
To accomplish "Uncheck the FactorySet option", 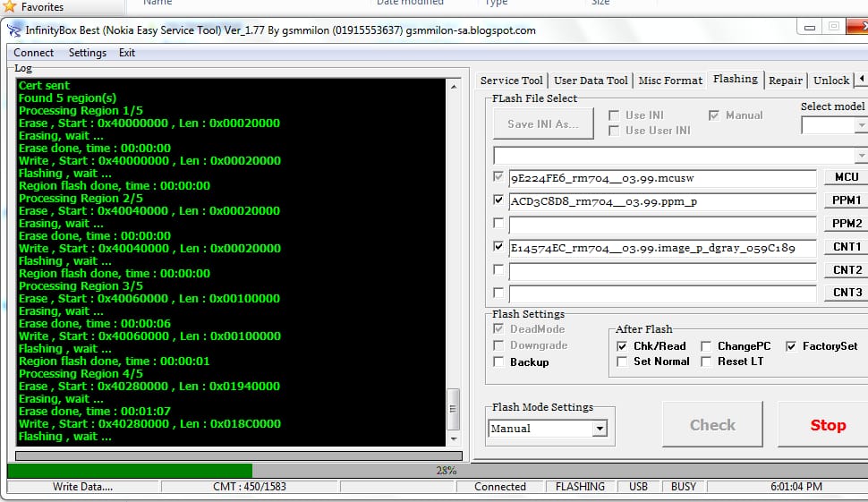I will pos(791,346).
